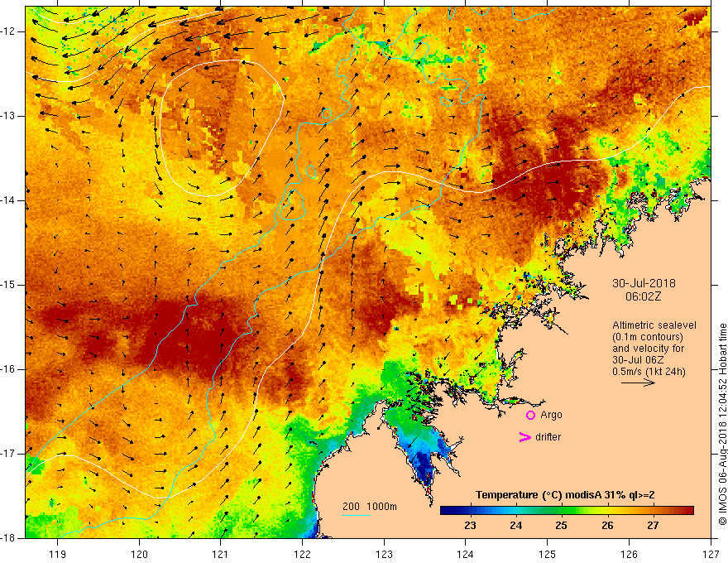
Task: Click the temperature color bar legend
Action: point(567,510)
